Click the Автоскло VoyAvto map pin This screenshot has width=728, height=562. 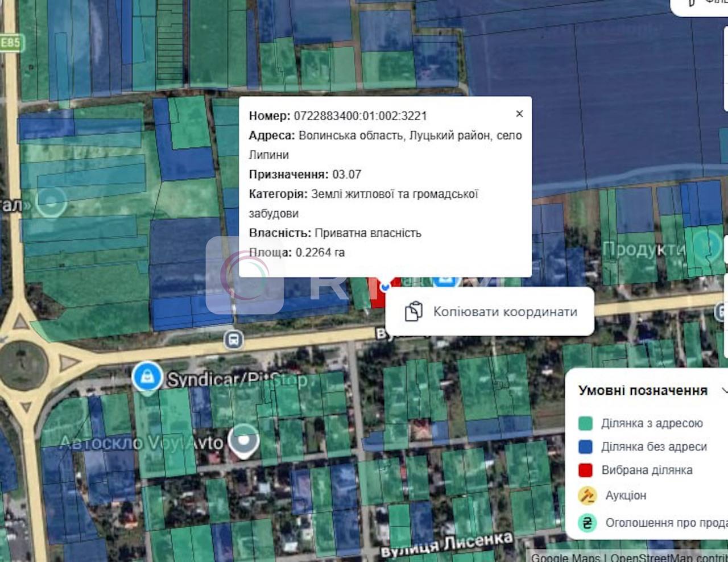coord(243,440)
